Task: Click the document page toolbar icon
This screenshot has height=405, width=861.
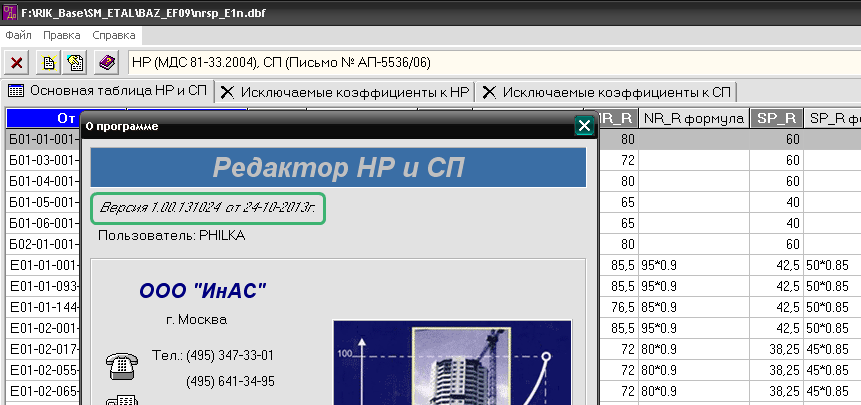Action: (x=48, y=63)
